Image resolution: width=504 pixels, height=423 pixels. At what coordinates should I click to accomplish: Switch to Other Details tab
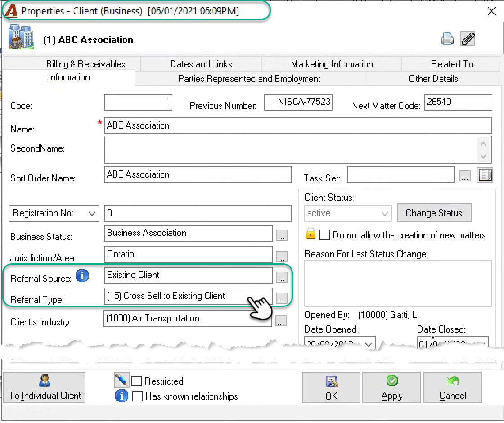(x=433, y=78)
